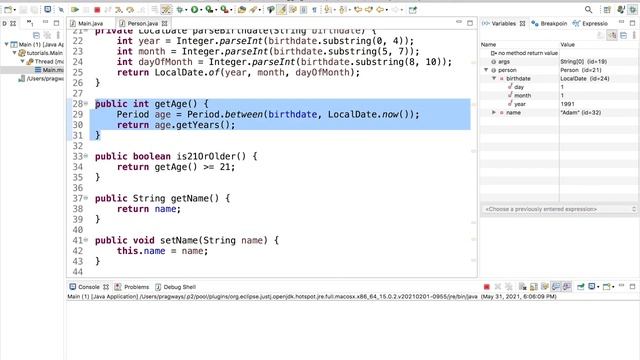Click the Back navigation arrow icon
This screenshot has height=360, width=640.
(380, 9)
